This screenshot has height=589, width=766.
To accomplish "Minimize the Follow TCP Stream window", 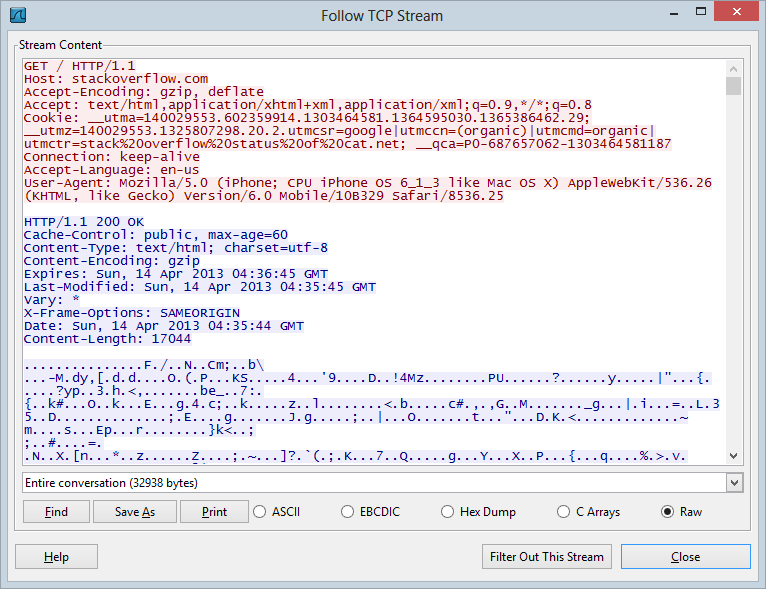I will pyautogui.click(x=674, y=14).
